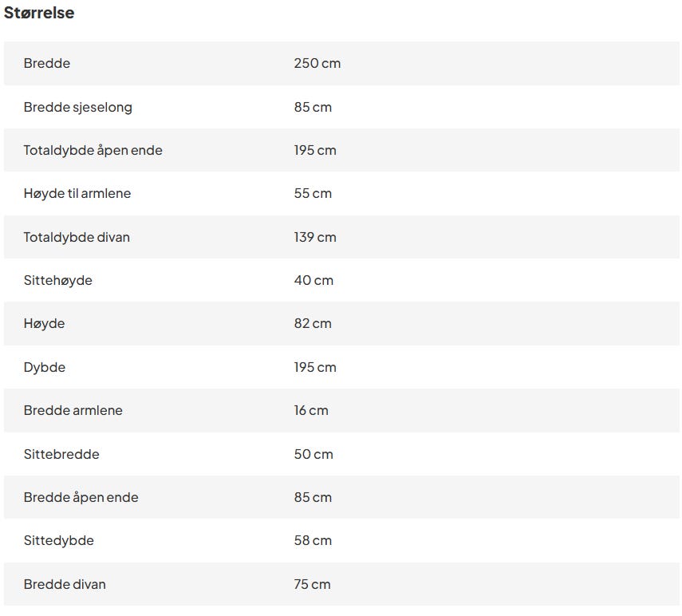
Task: Click the Bredde divan label
Action: 64,584
